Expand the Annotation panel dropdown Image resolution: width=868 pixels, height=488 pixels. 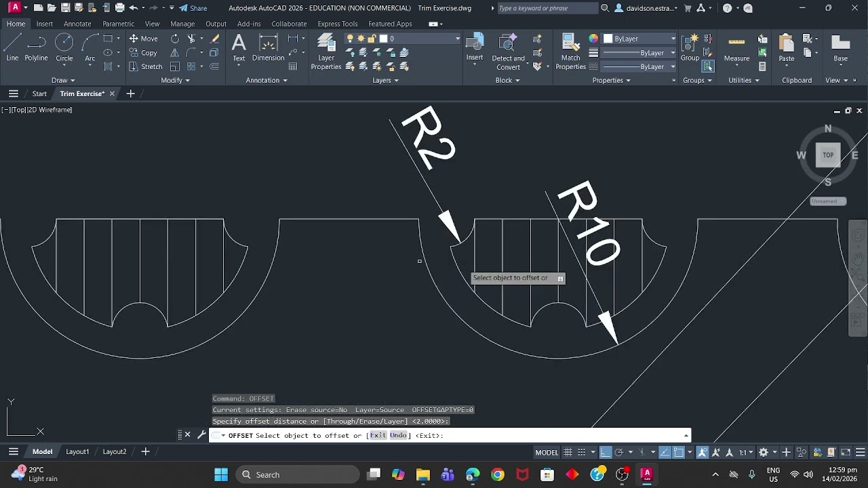[267, 80]
